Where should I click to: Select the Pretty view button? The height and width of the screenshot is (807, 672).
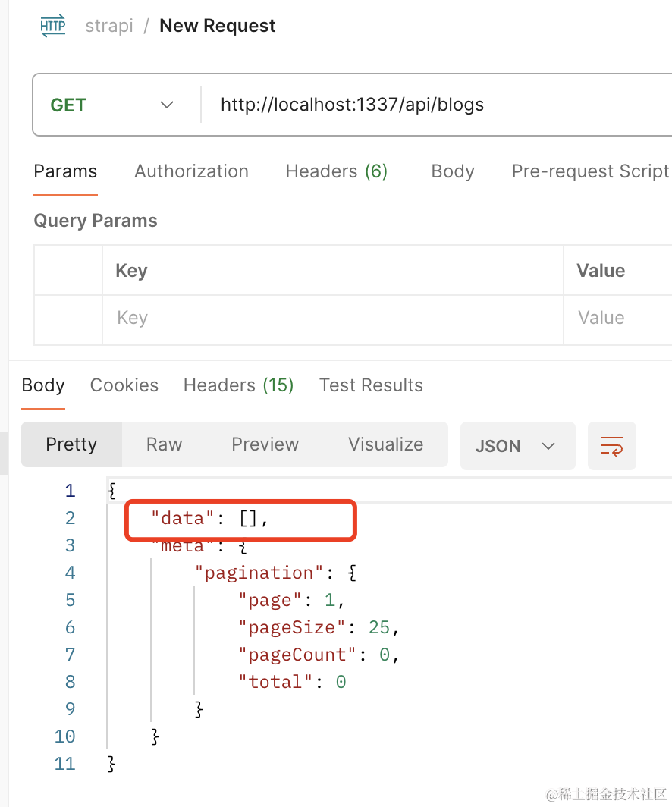pos(71,444)
